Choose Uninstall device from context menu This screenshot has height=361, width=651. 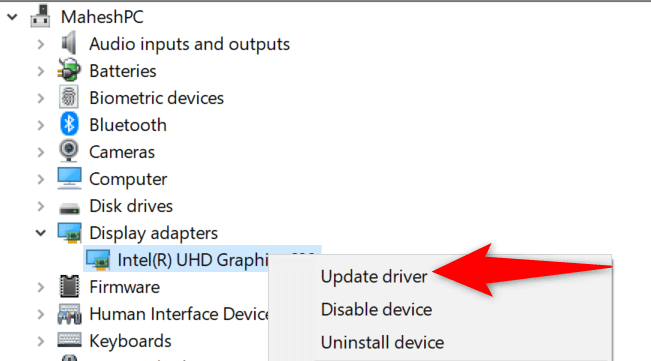(382, 343)
